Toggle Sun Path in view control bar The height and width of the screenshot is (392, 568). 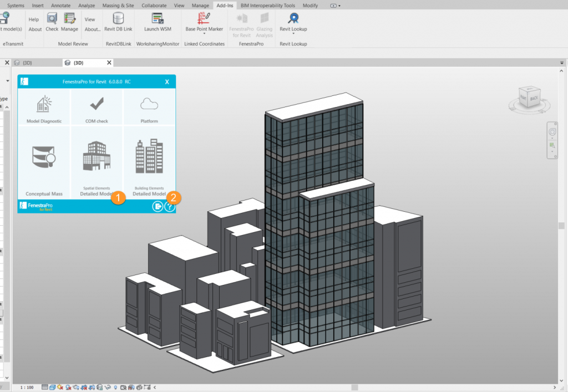[60, 388]
